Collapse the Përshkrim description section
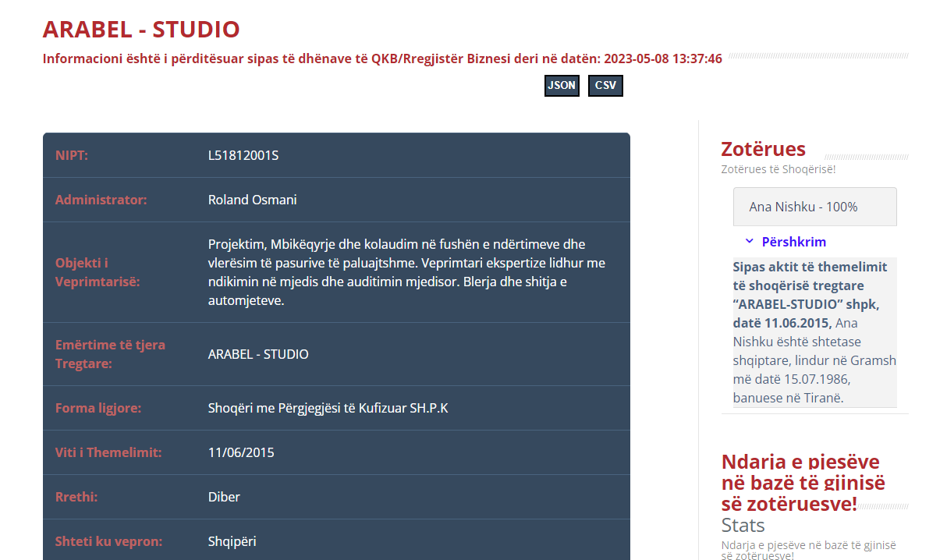The image size is (947, 560). tap(793, 242)
